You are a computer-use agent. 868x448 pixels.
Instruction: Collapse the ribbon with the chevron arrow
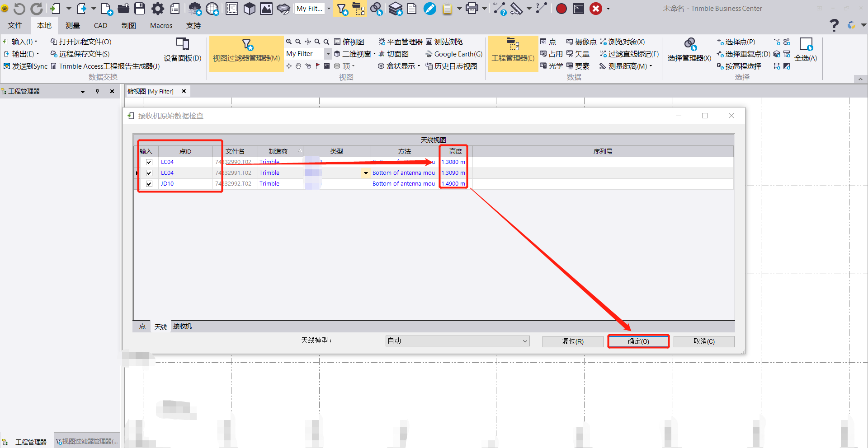[x=860, y=79]
